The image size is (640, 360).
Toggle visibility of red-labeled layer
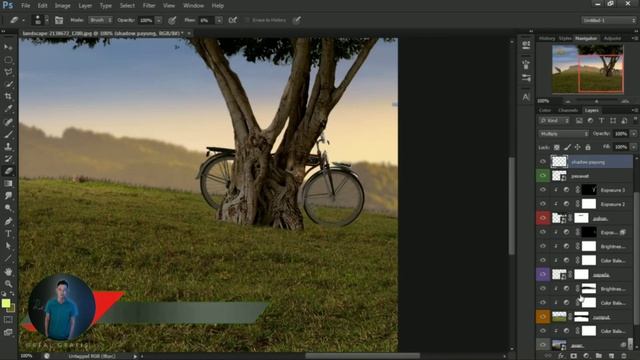(x=543, y=218)
